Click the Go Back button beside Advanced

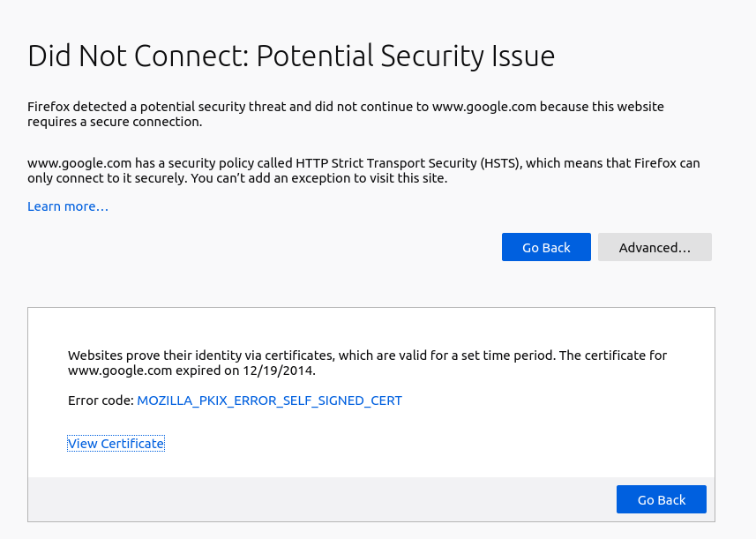(546, 248)
